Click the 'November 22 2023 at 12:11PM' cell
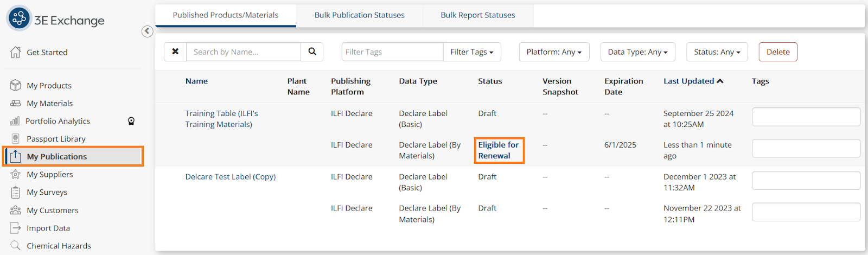868x255 pixels. [702, 214]
